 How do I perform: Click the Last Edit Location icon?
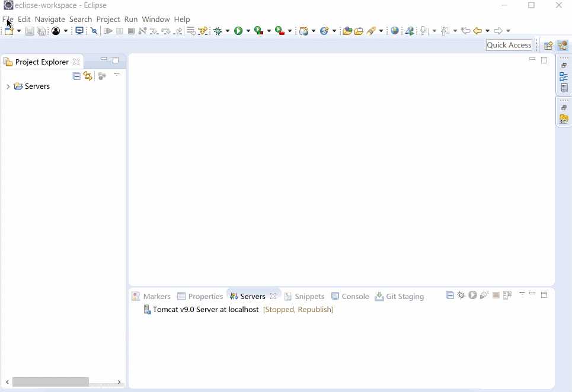point(465,31)
